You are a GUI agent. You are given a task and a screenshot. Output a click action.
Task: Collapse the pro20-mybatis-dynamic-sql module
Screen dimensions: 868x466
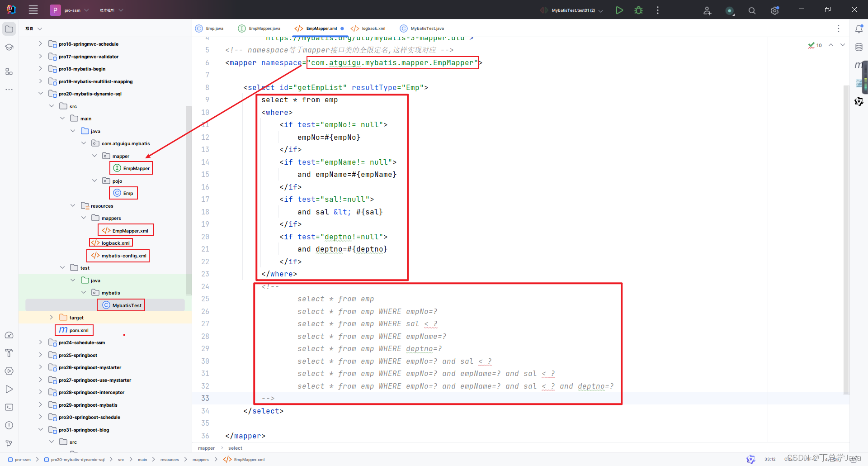click(41, 94)
